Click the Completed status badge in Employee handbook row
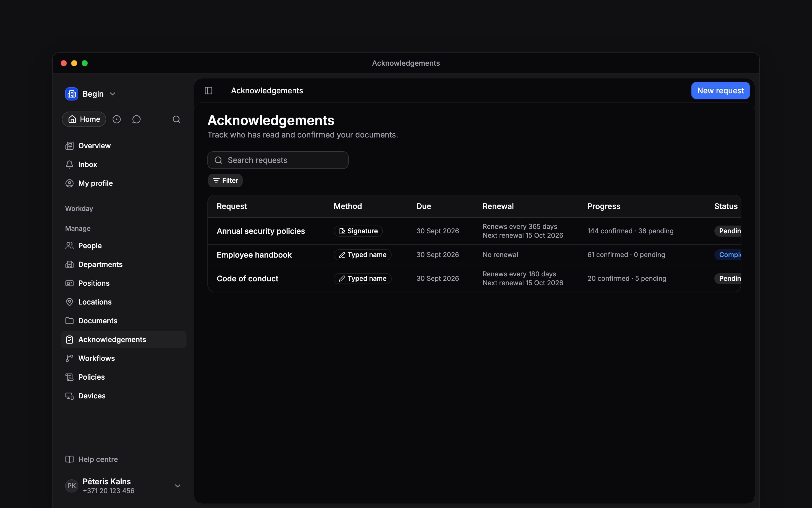 [727, 255]
